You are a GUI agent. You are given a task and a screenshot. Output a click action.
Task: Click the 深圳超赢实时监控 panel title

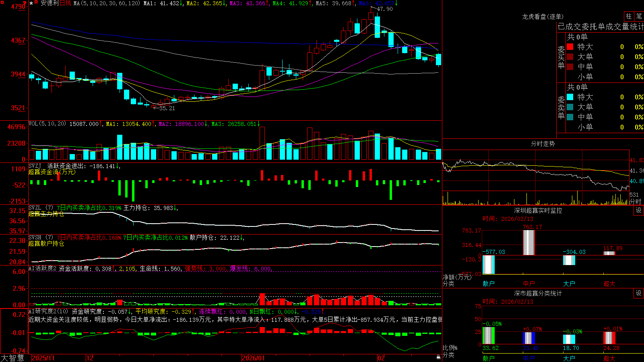coord(538,210)
